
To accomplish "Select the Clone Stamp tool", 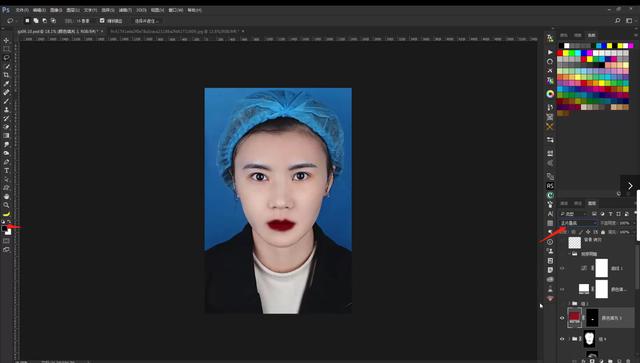I will pos(6,109).
